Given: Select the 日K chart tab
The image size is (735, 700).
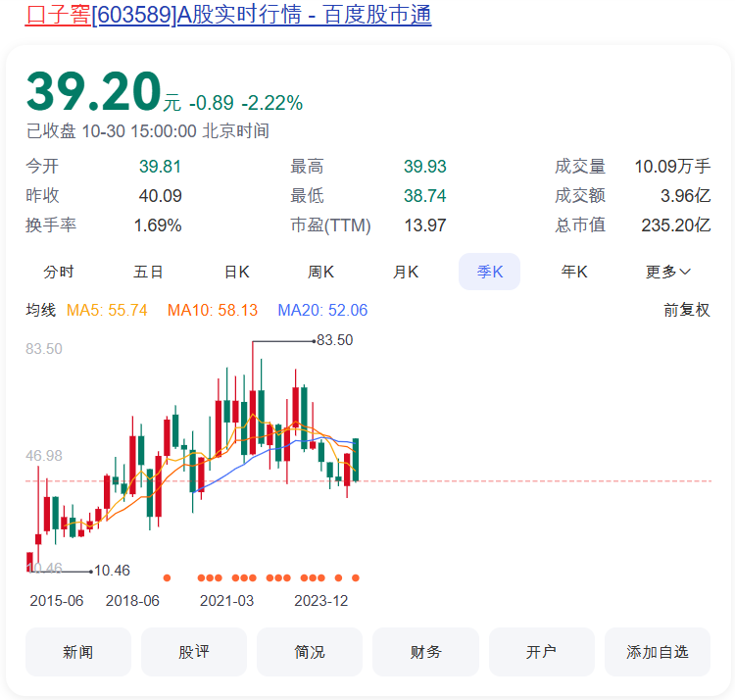Looking at the screenshot, I should [x=237, y=272].
